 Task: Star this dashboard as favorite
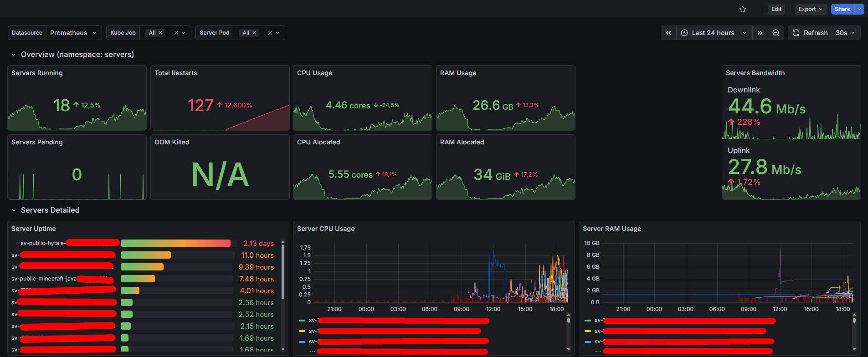pyautogui.click(x=743, y=9)
